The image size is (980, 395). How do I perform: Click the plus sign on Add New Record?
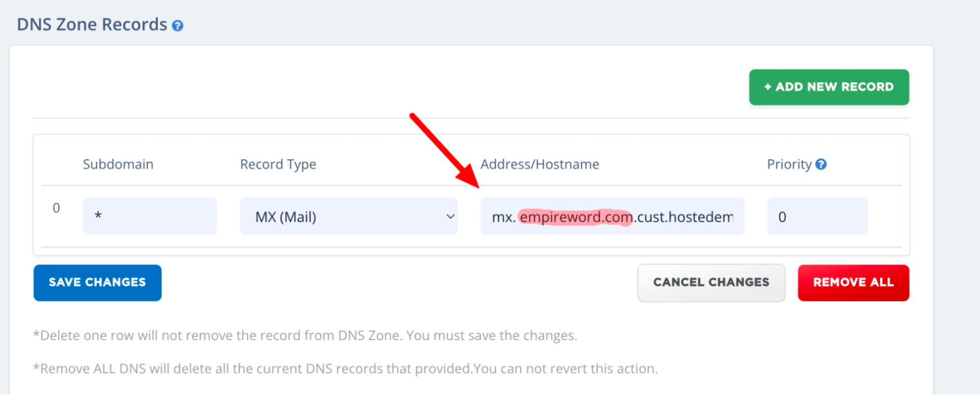point(767,87)
